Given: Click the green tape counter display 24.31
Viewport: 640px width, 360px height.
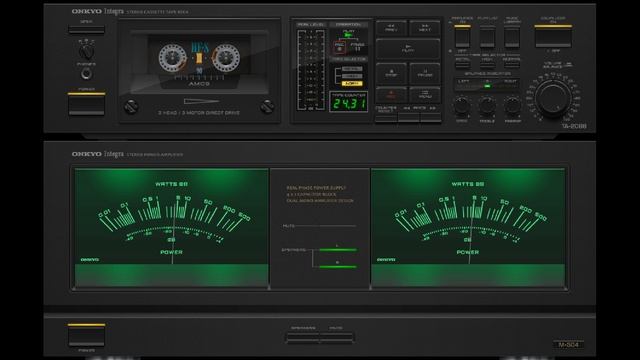Looking at the screenshot, I should (349, 103).
